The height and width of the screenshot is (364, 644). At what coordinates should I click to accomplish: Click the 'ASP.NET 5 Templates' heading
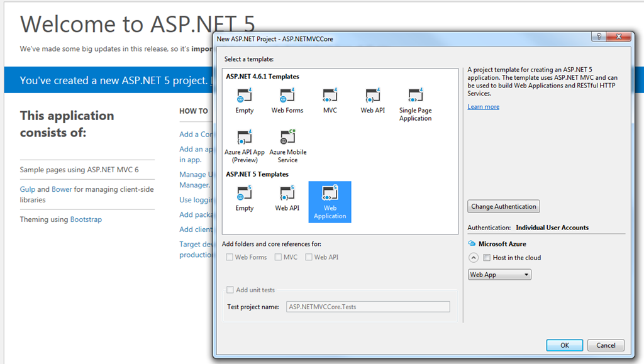[257, 174]
